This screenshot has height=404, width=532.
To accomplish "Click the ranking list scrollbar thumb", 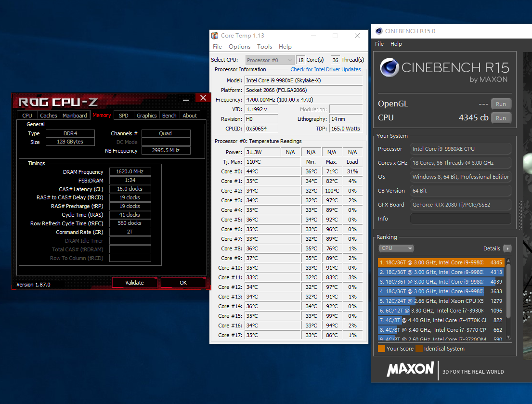I will click(x=508, y=291).
